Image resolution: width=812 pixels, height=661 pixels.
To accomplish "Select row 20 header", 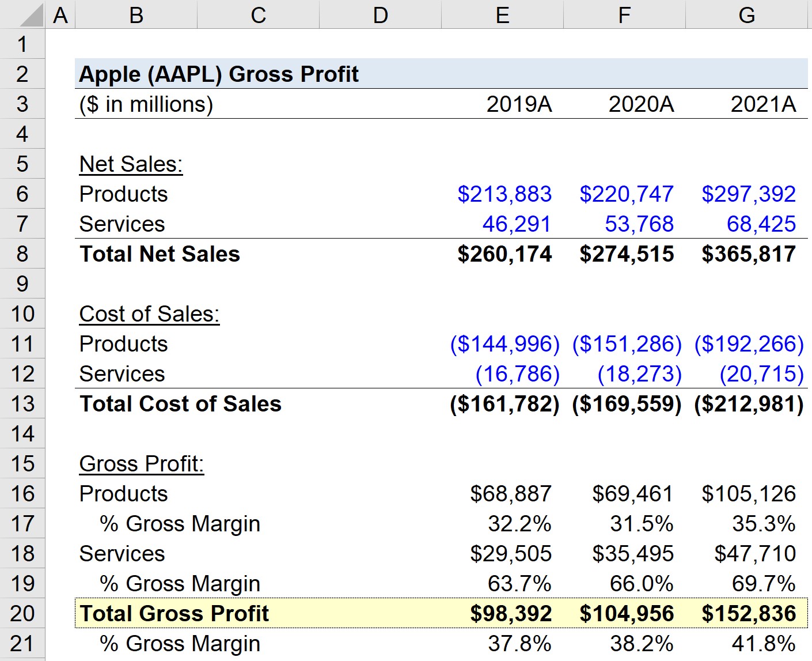I will [x=22, y=614].
